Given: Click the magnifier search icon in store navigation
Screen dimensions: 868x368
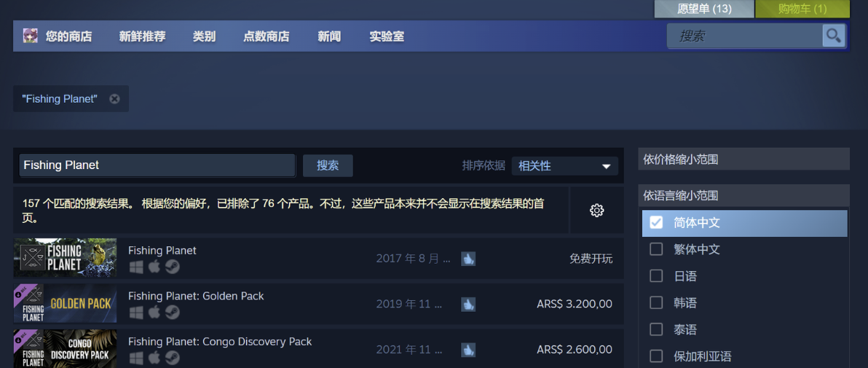Looking at the screenshot, I should pos(834,36).
